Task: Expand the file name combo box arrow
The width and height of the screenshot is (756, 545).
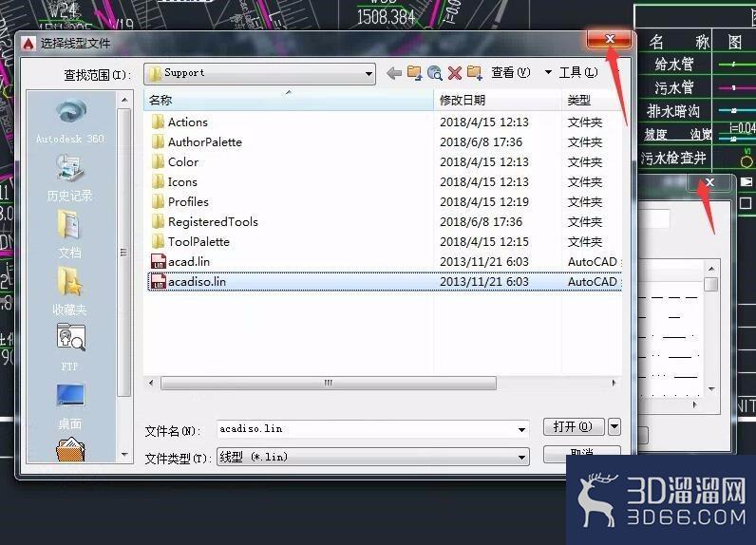Action: [521, 429]
